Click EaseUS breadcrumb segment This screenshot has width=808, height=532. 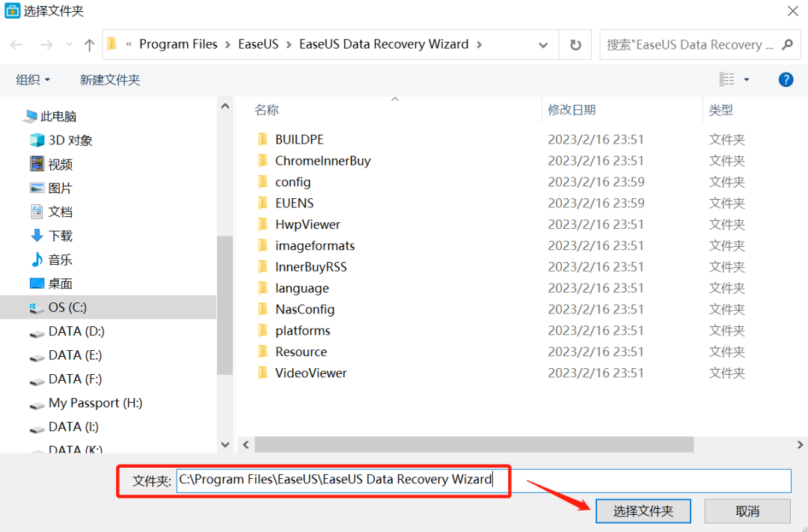pos(258,44)
